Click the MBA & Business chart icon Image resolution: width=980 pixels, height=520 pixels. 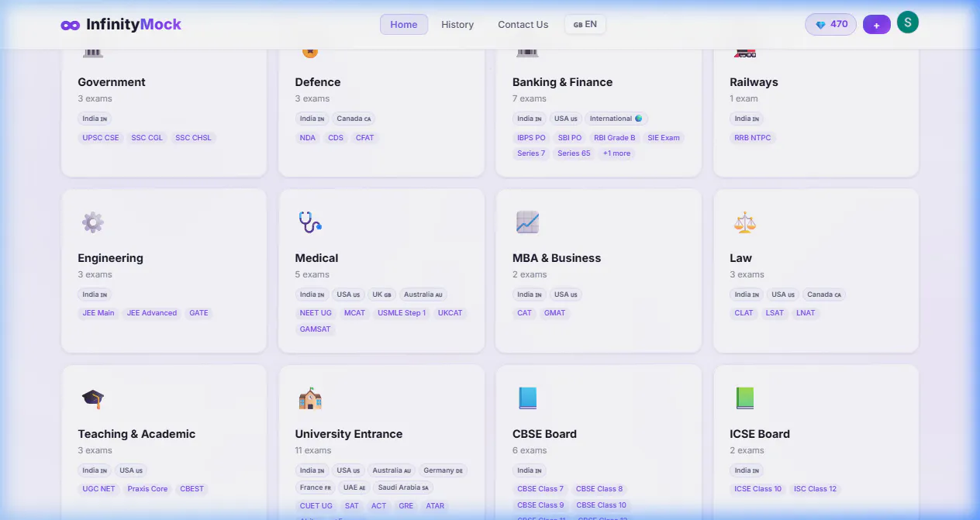point(527,222)
